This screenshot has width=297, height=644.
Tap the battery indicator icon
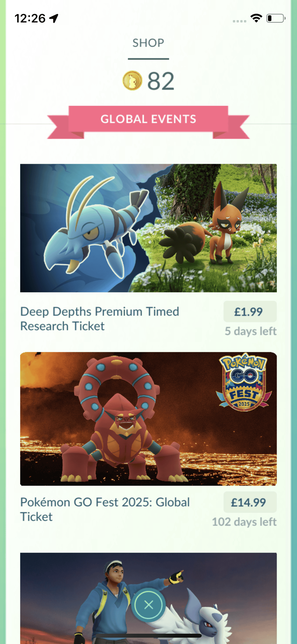tap(276, 18)
